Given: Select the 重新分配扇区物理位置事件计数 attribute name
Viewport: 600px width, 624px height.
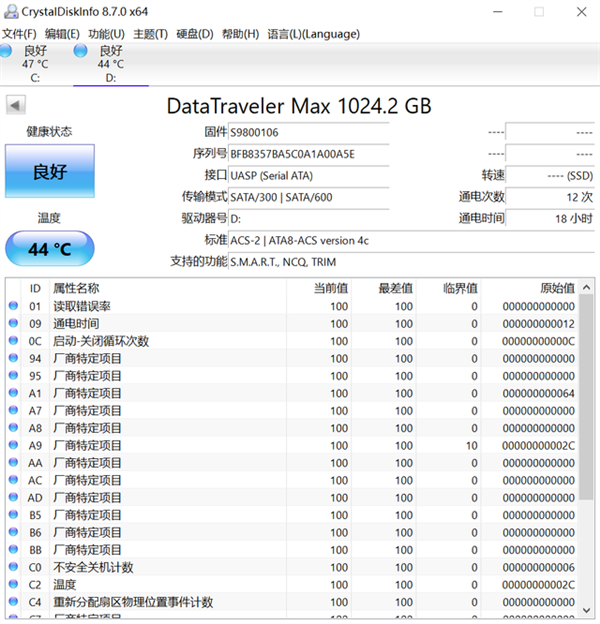Looking at the screenshot, I should (x=133, y=602).
